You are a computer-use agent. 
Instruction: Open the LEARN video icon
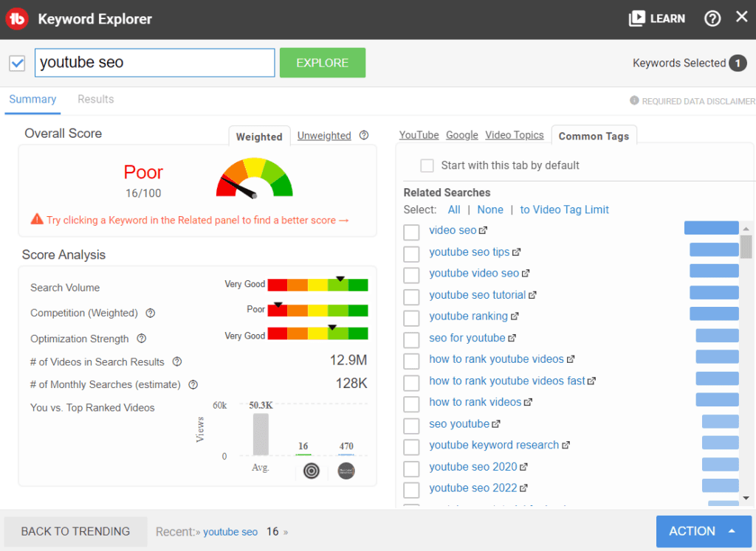point(636,18)
